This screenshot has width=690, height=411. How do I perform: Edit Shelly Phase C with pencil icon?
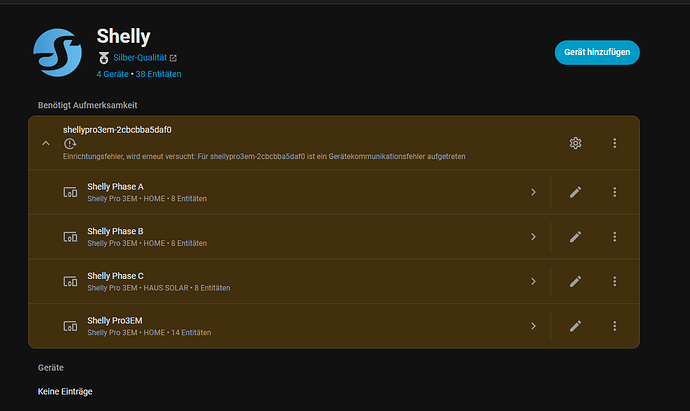tap(575, 281)
